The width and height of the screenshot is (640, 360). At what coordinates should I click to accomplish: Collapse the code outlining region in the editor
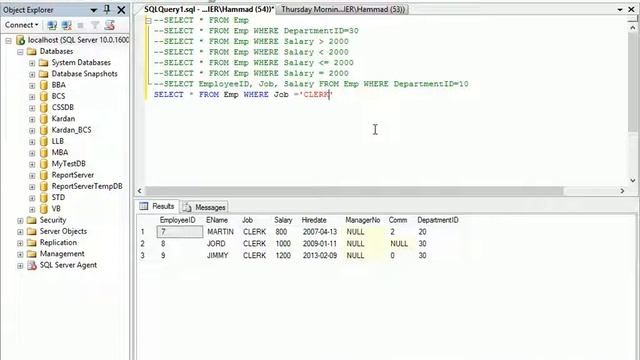click(149, 20)
